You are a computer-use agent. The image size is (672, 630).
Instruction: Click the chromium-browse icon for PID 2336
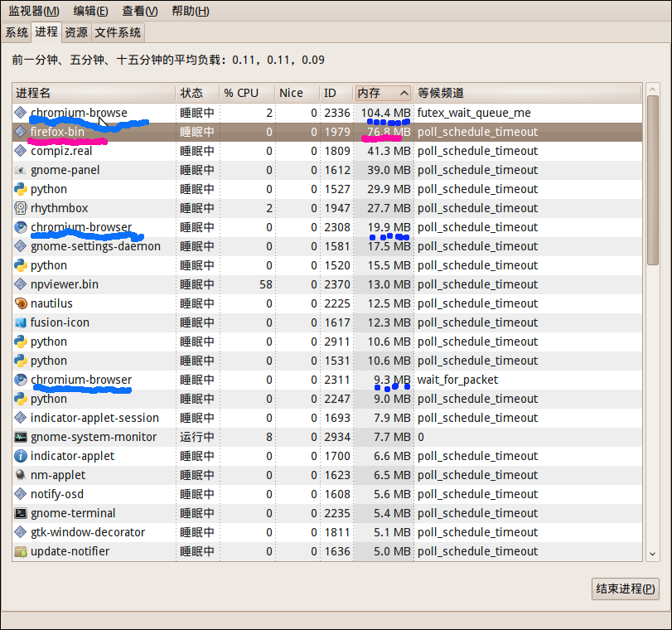pos(20,113)
